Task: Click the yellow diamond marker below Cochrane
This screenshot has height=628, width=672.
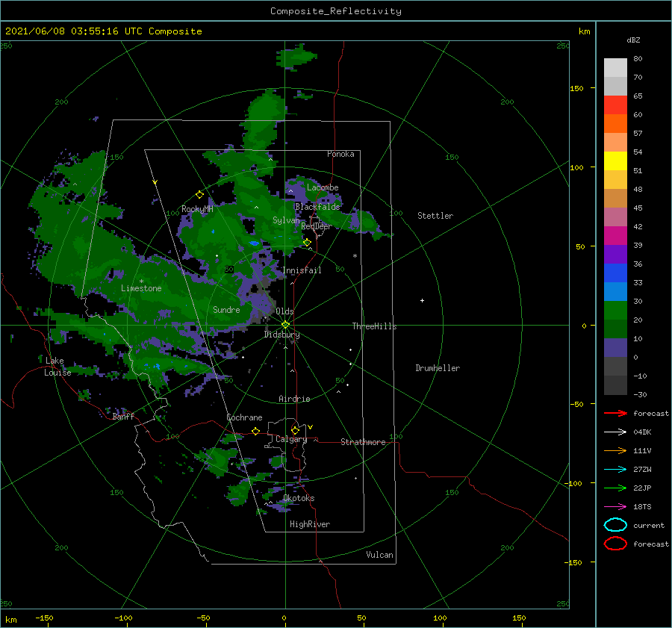Action: (255, 431)
